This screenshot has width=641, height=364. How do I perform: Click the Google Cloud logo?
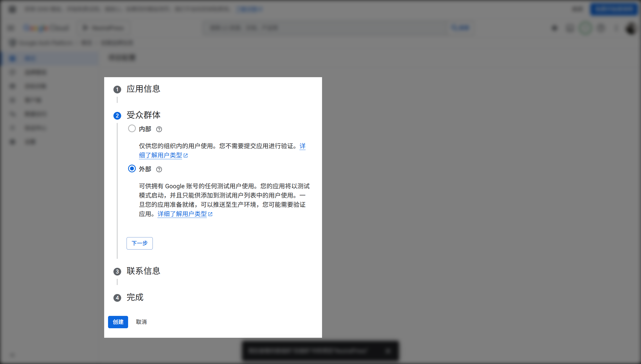tap(46, 28)
